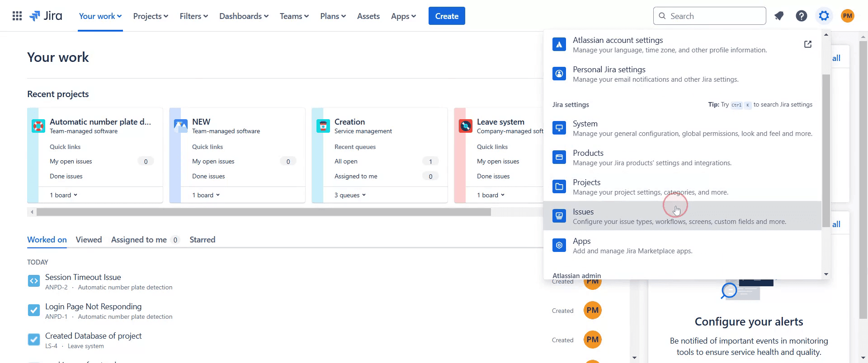The image size is (868, 363).
Task: Expand the Teams dropdown menu
Action: pyautogui.click(x=294, y=16)
